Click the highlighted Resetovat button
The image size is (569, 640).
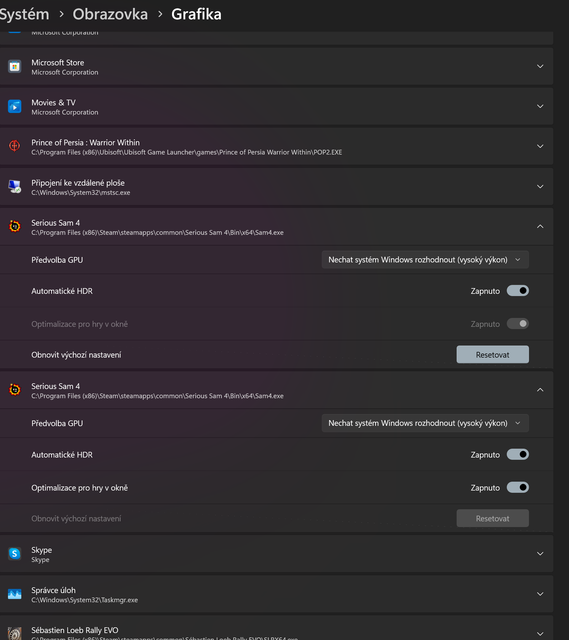(493, 355)
